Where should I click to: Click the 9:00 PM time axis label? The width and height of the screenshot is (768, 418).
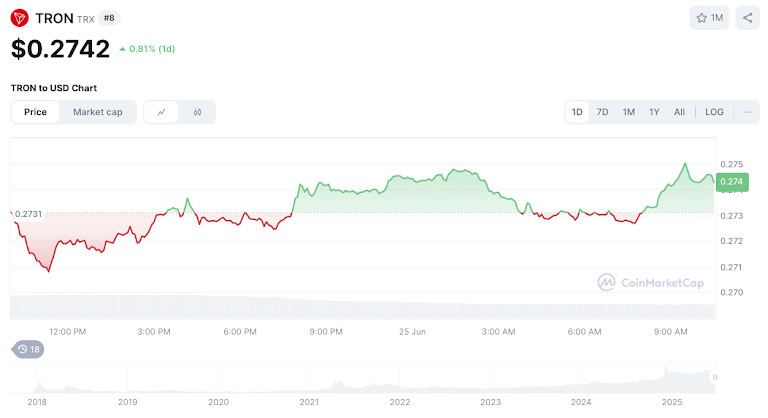[x=326, y=332]
